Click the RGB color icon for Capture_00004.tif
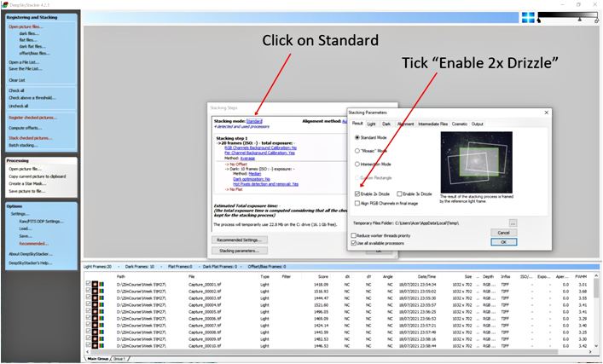 coord(101,305)
